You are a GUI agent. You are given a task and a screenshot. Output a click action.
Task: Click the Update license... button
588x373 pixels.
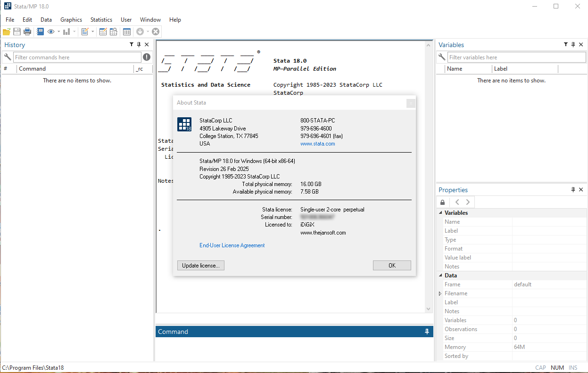point(201,266)
